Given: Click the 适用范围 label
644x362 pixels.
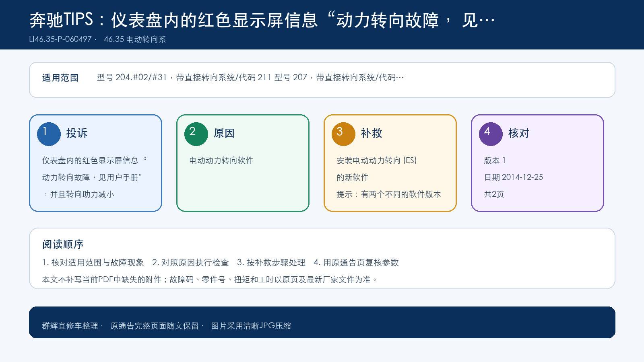Looking at the screenshot, I should 60,78.
